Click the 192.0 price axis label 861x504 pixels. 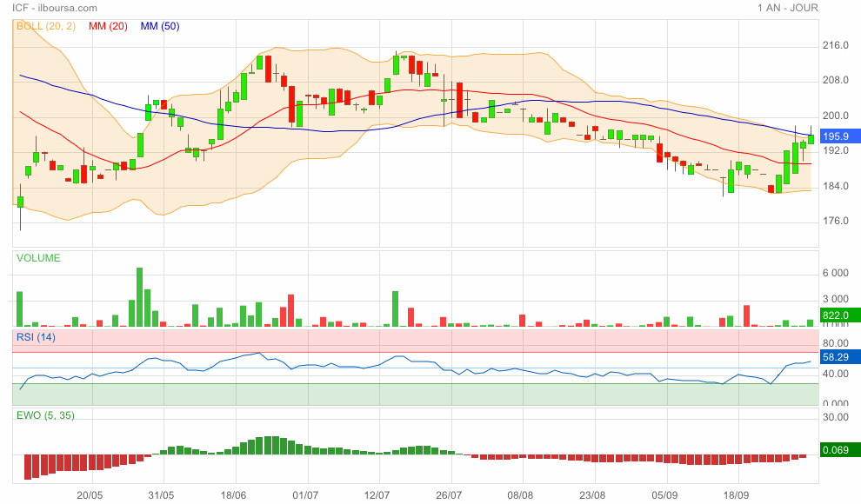pyautogui.click(x=835, y=150)
